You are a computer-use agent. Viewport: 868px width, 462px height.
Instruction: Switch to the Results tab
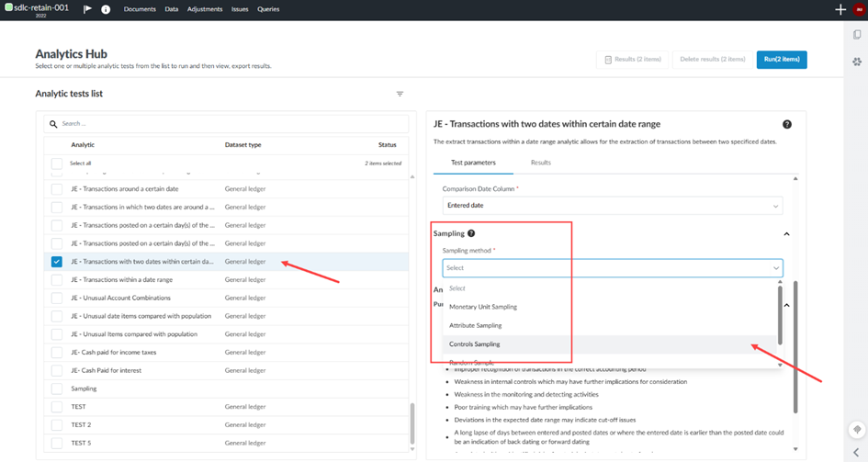(540, 163)
